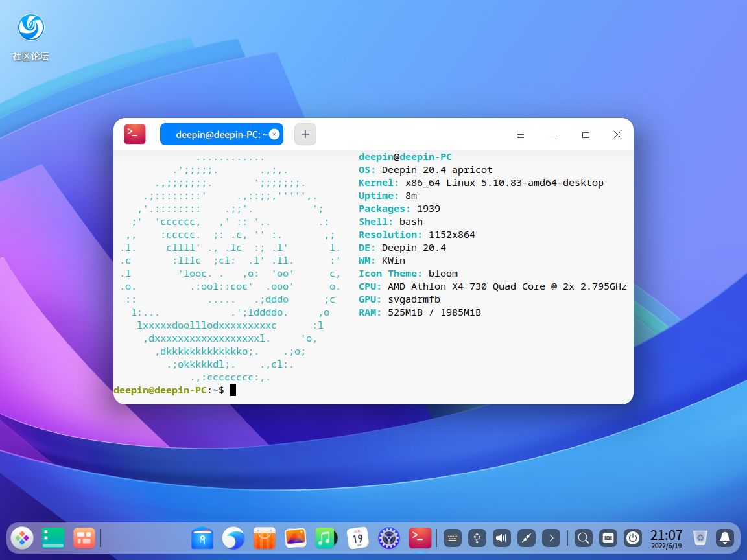The height and width of the screenshot is (560, 747).
Task: Launch the Album photo viewer icon
Action: (296, 537)
